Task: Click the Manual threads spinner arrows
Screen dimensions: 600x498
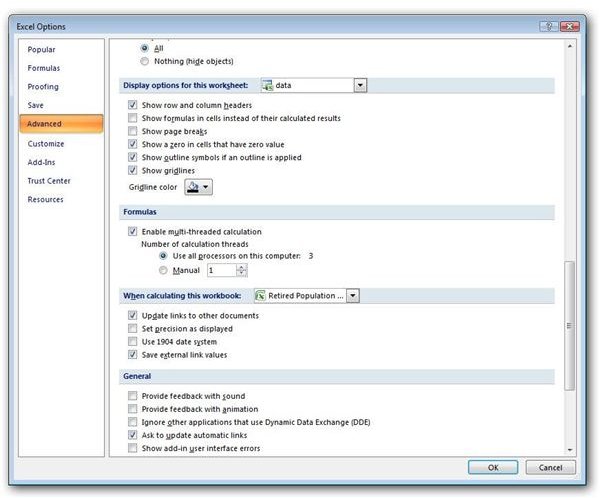Action: pyautogui.click(x=241, y=270)
